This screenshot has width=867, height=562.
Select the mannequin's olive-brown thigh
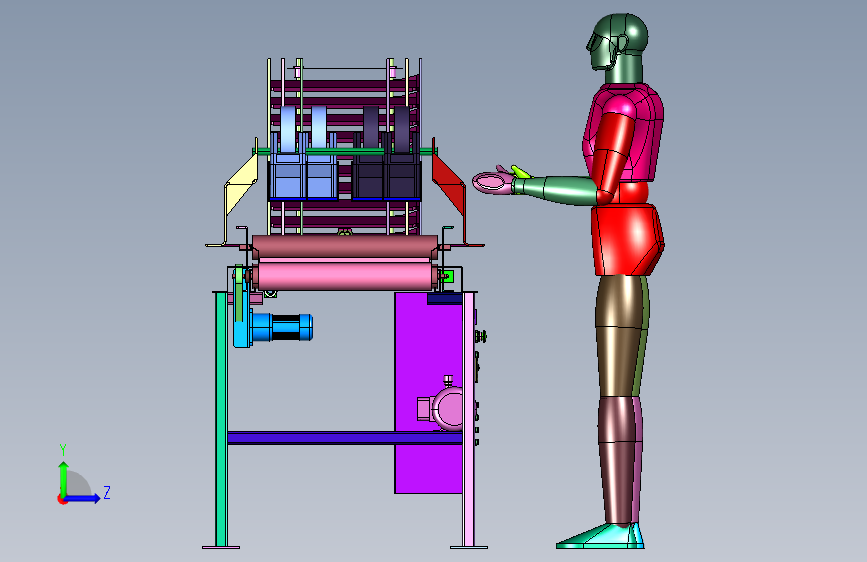pyautogui.click(x=619, y=336)
